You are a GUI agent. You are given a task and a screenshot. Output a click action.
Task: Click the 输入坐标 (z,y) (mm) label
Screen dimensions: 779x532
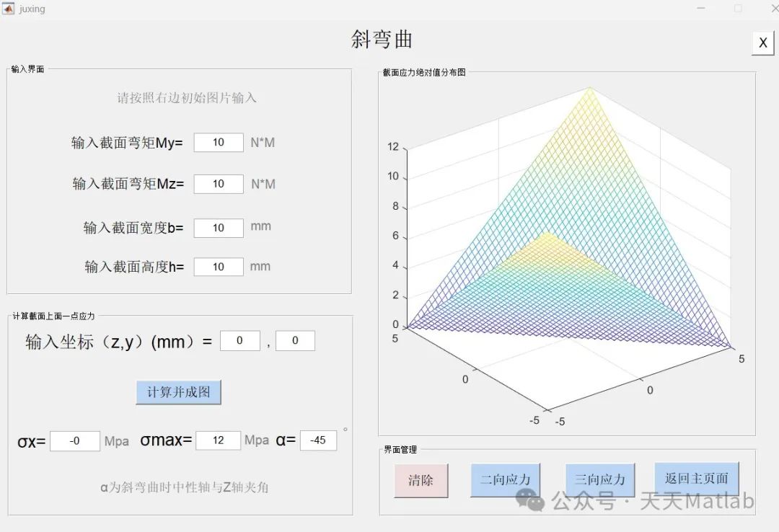[119, 342]
